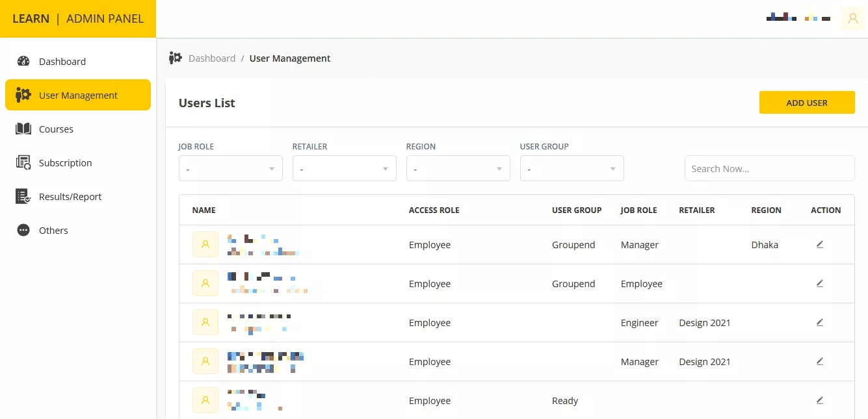The width and height of the screenshot is (868, 419).
Task: Click avatar of the first user row
Action: [x=205, y=245]
